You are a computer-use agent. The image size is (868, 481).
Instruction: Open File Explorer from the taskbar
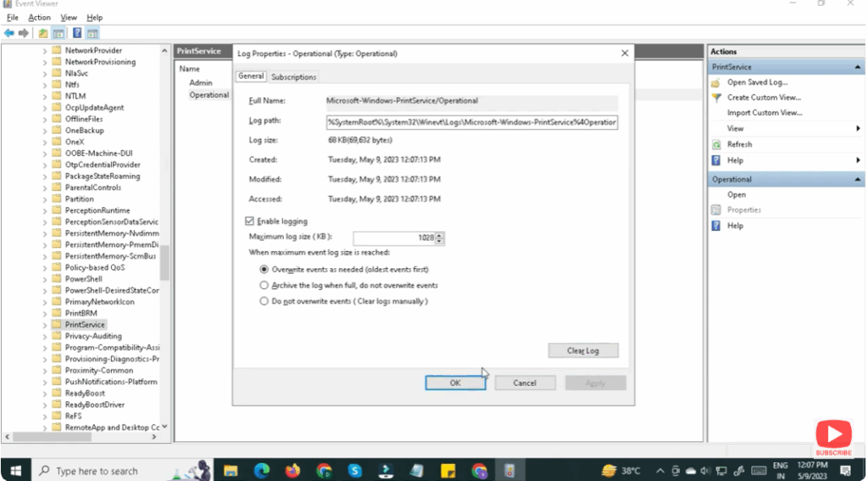tap(231, 471)
